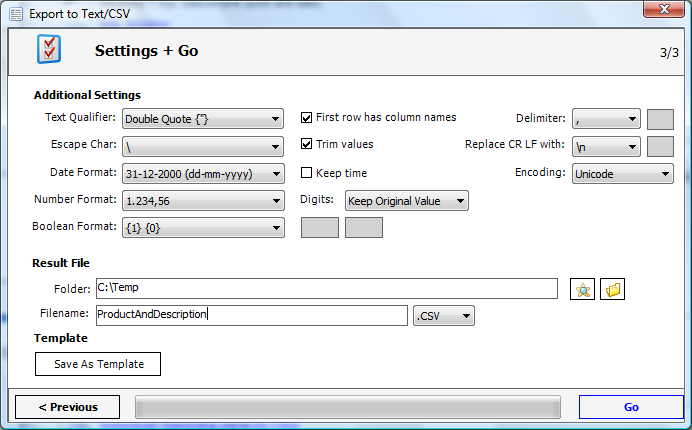Select file extension .CSV dropdown
Viewport: 692px width, 430px height.
(x=444, y=316)
